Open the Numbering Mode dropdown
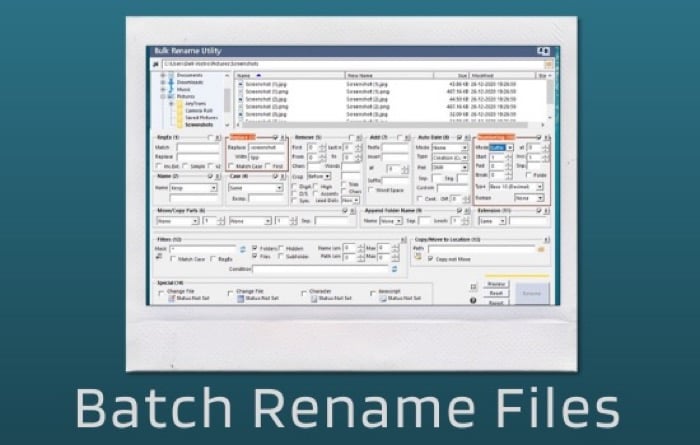 pos(501,147)
